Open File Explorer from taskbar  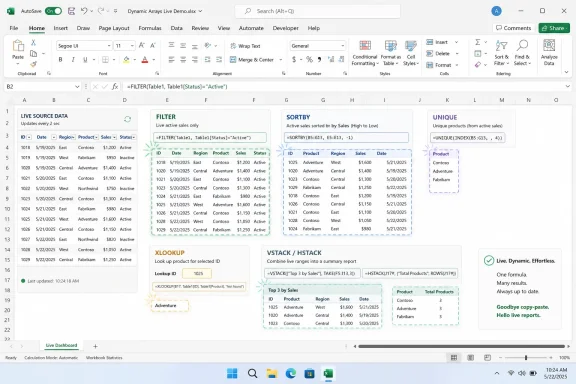[x=272, y=374]
